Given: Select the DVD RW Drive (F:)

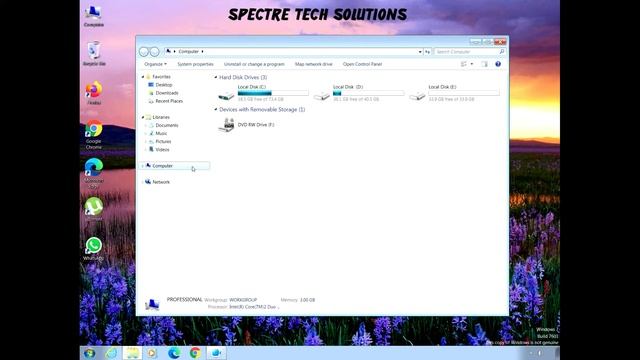Looking at the screenshot, I should pos(246,124).
